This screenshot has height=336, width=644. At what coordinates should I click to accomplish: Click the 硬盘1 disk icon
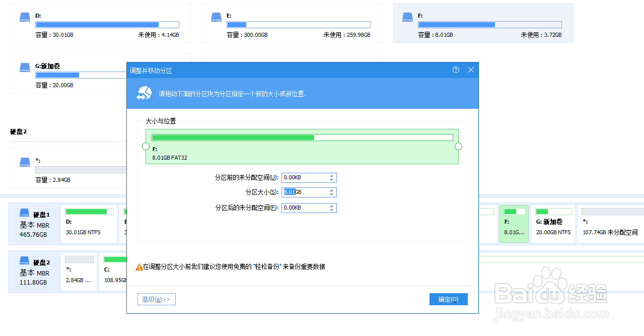(24, 212)
